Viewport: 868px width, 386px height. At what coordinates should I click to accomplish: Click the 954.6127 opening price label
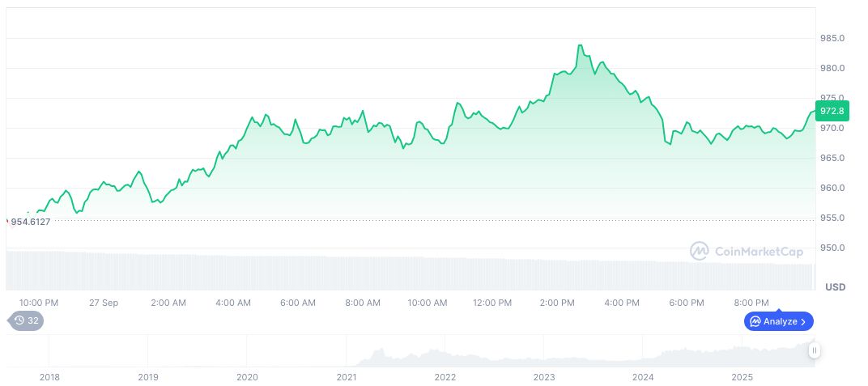[x=31, y=222]
